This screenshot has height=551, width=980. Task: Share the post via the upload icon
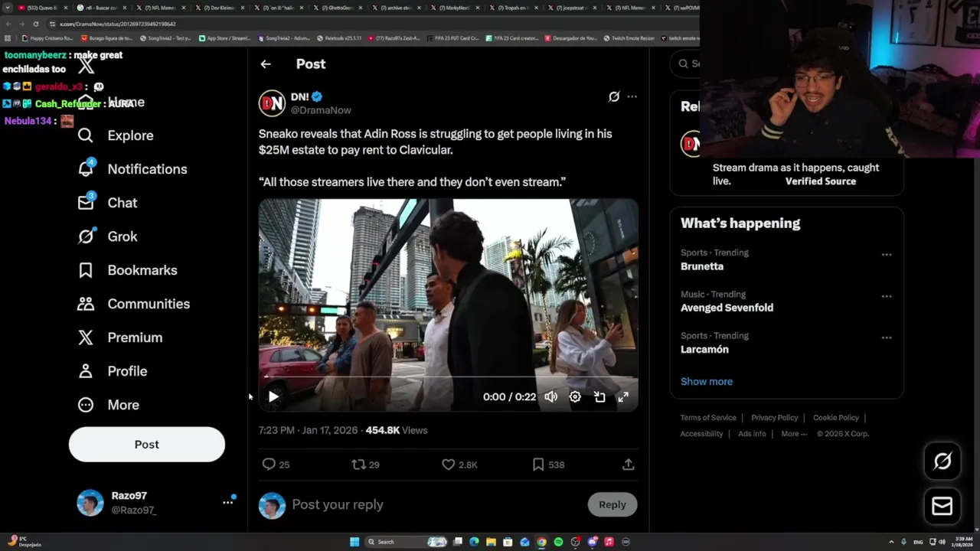[628, 465]
